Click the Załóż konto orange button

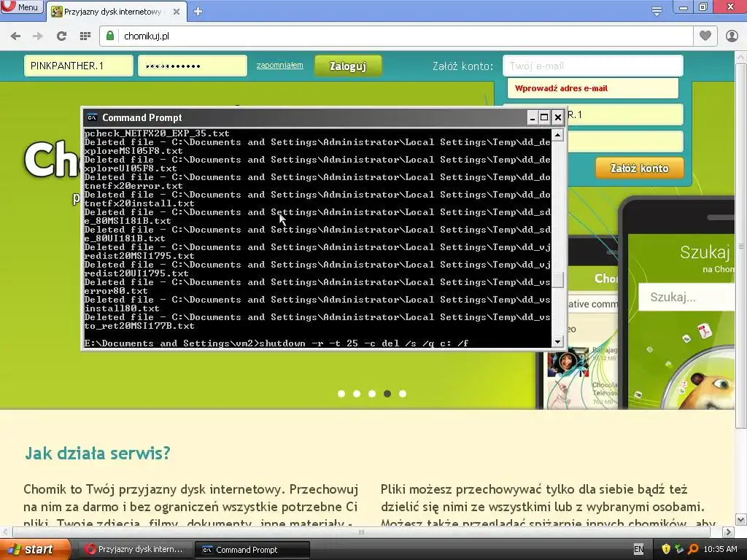(x=639, y=168)
